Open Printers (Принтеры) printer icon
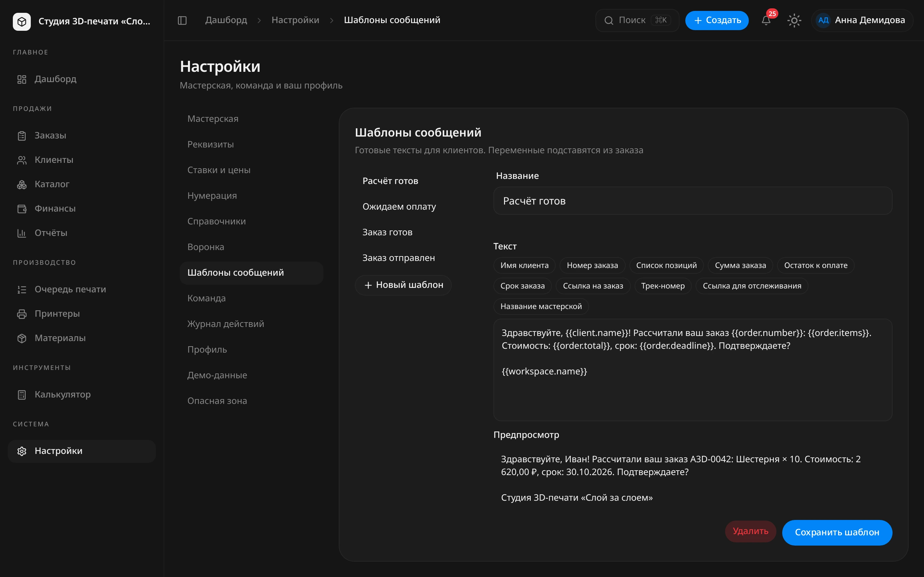Viewport: 924px width, 577px height. click(22, 314)
